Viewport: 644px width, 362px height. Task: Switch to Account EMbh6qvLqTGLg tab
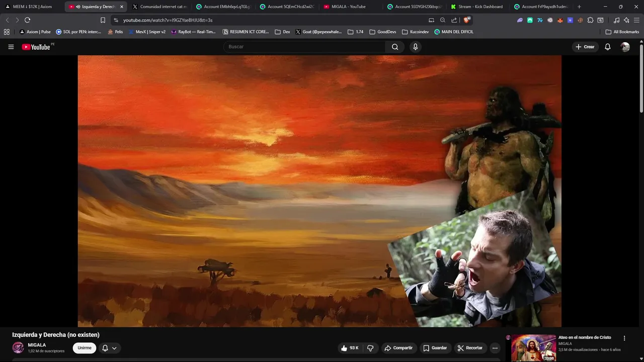tap(223, 7)
